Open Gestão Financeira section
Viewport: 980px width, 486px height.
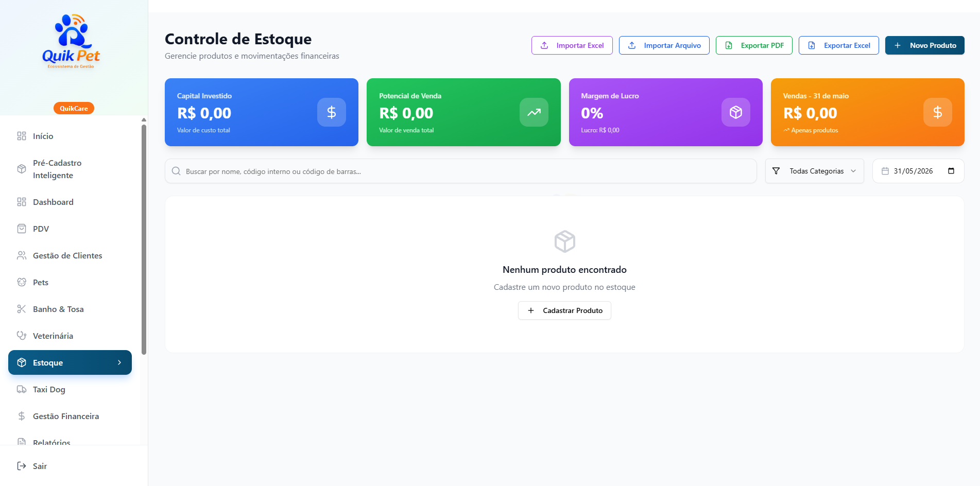(x=70, y=416)
